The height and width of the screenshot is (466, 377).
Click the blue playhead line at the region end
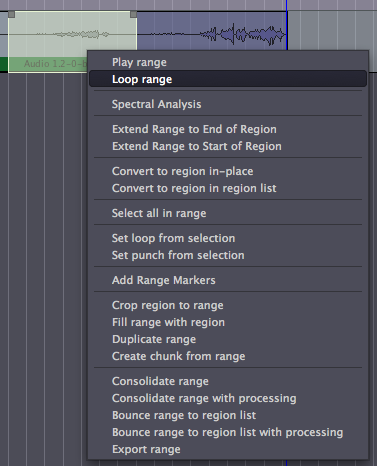(x=287, y=25)
